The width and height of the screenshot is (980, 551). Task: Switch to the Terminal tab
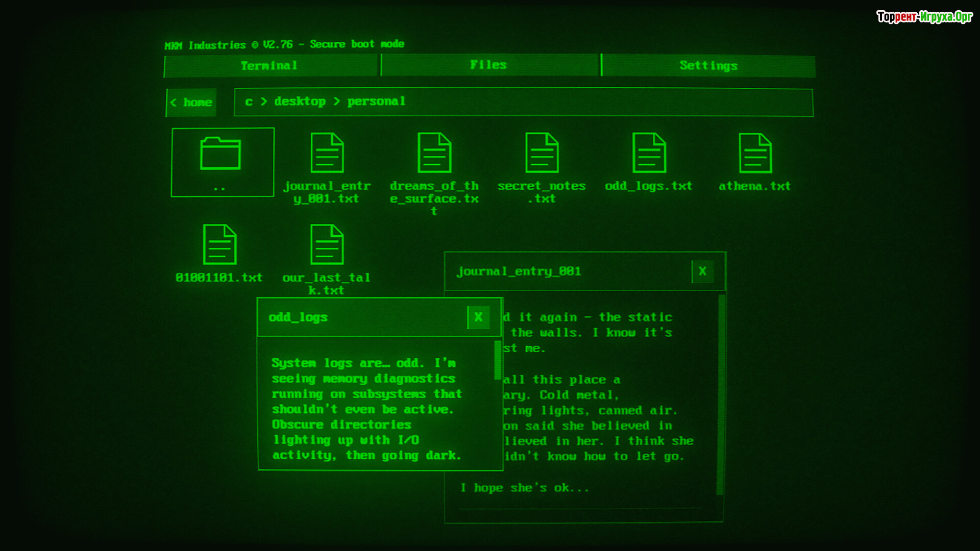click(x=269, y=66)
